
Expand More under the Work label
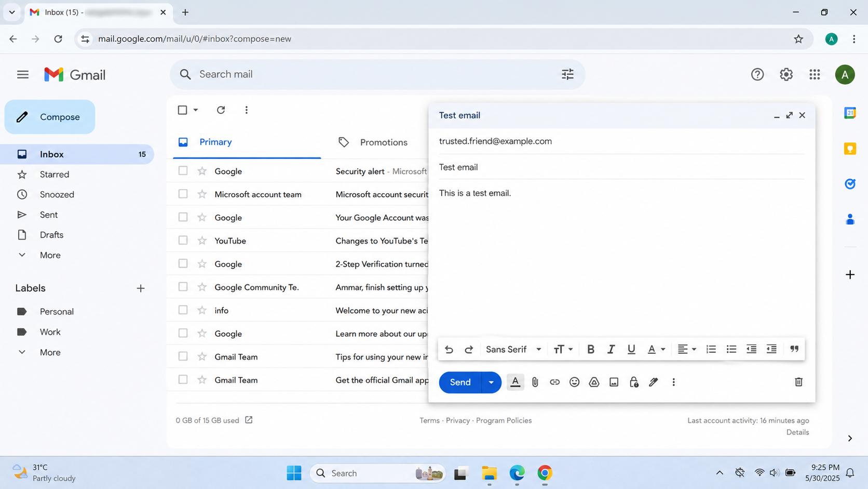50,352
